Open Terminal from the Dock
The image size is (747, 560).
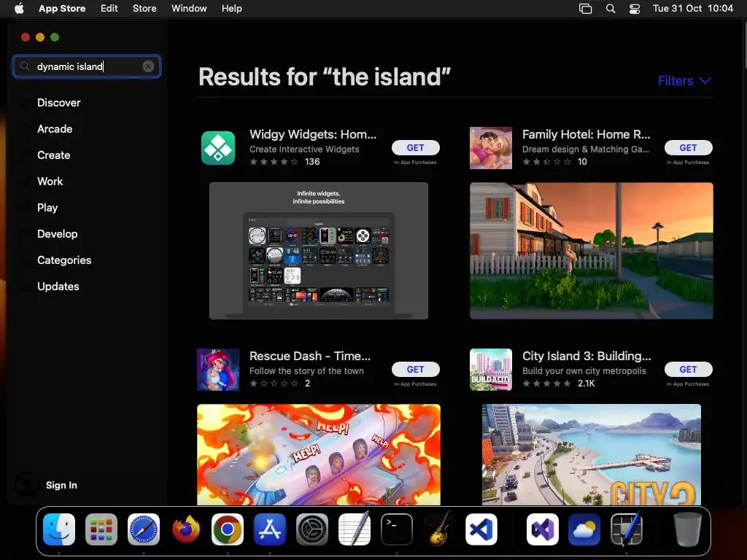click(396, 529)
